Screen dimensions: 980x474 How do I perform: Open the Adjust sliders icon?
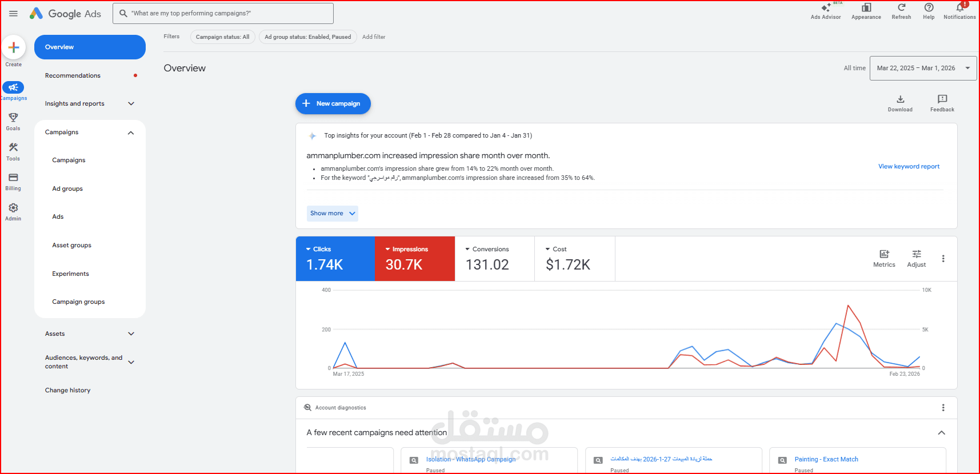(x=917, y=254)
